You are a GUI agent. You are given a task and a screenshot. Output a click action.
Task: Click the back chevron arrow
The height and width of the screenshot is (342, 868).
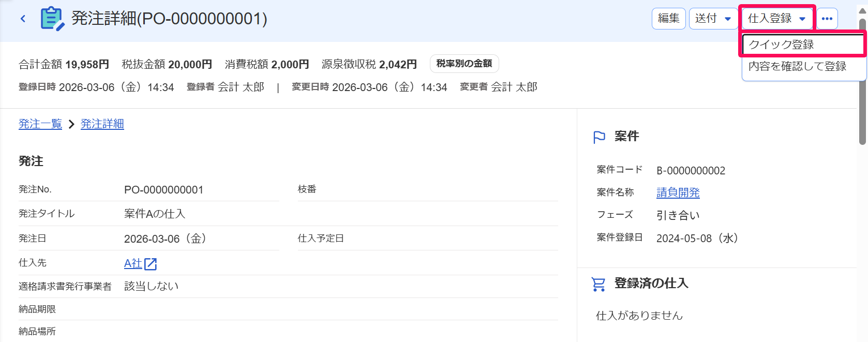(23, 19)
